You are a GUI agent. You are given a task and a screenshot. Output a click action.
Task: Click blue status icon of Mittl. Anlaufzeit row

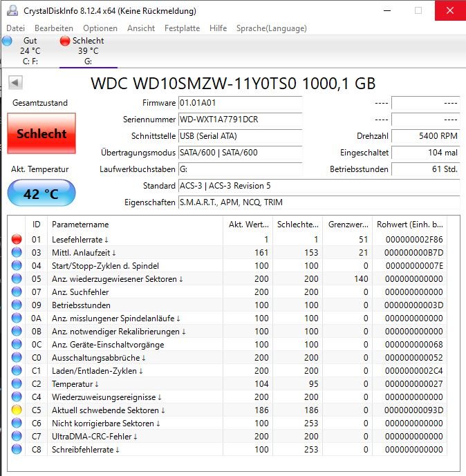click(x=17, y=252)
